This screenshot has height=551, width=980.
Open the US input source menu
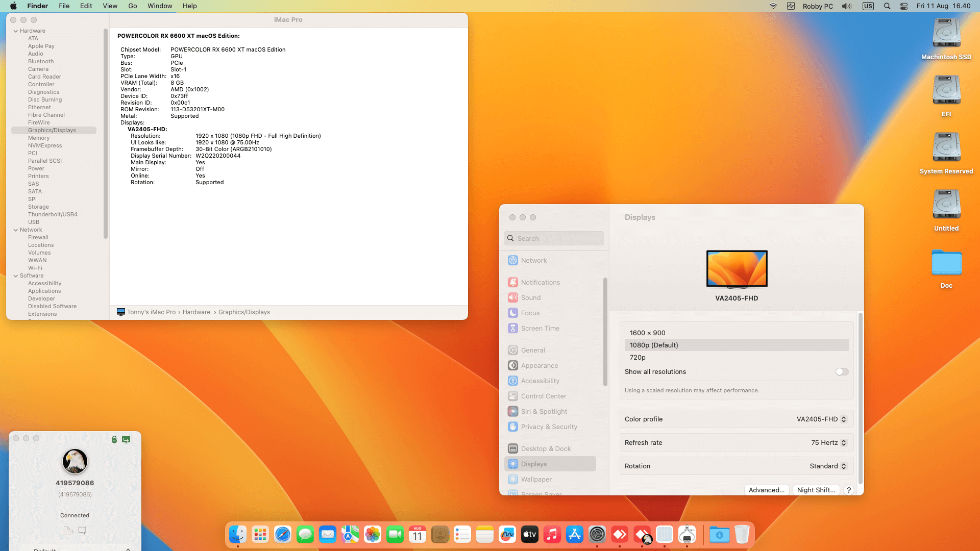(x=868, y=6)
